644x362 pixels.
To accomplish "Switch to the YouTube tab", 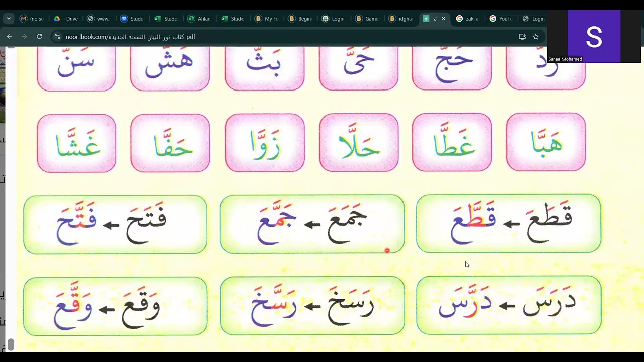I will [x=501, y=19].
